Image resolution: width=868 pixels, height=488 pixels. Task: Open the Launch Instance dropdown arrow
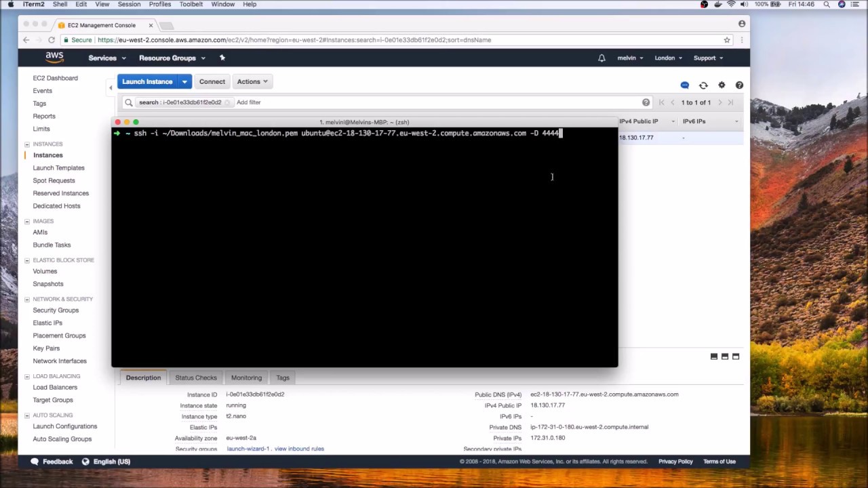coord(184,81)
